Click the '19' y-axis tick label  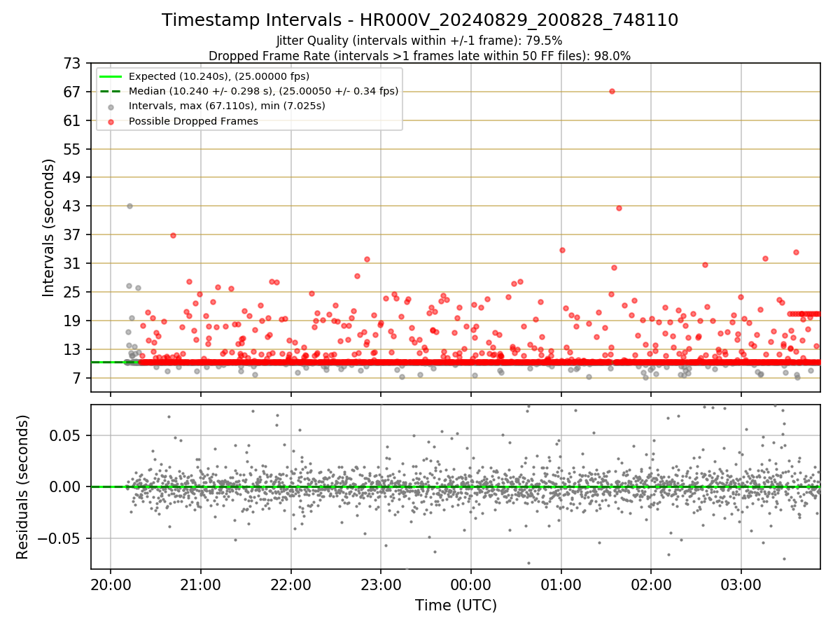click(x=73, y=321)
